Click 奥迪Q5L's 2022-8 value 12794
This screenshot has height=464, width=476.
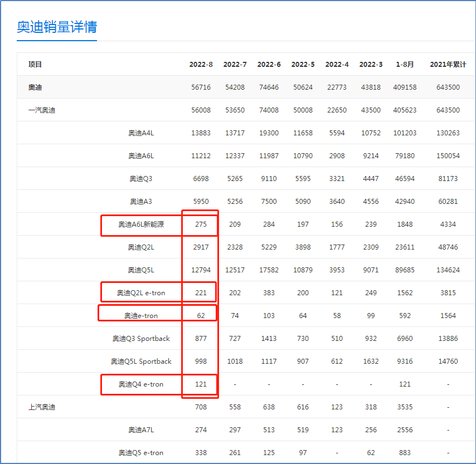[x=201, y=270]
